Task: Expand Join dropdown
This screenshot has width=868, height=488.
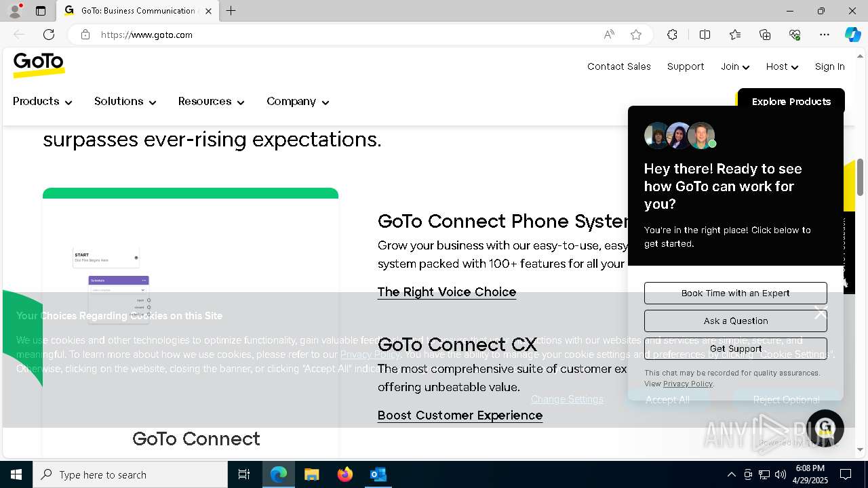Action: (x=735, y=66)
